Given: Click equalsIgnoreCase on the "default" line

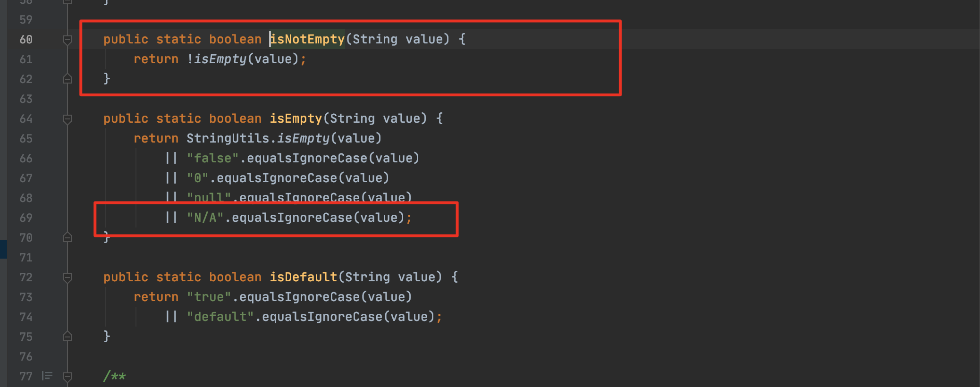Looking at the screenshot, I should [x=322, y=317].
